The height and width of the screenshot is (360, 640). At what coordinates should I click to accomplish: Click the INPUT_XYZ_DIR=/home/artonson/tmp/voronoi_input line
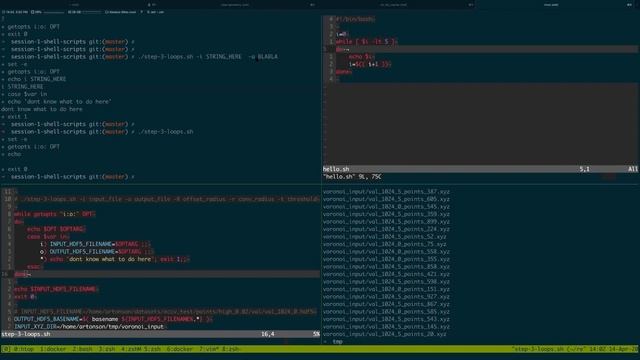tap(90, 327)
